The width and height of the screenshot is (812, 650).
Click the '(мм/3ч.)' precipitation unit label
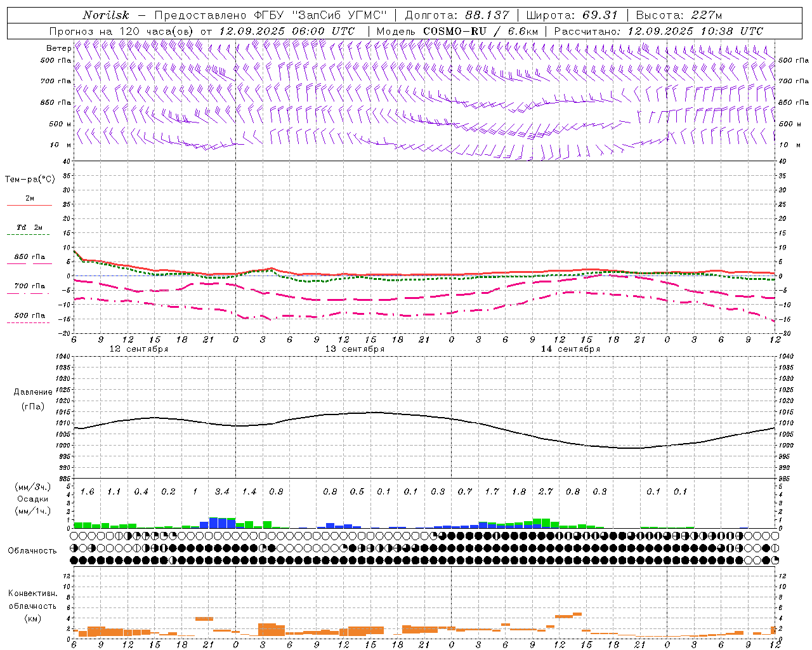point(32,487)
